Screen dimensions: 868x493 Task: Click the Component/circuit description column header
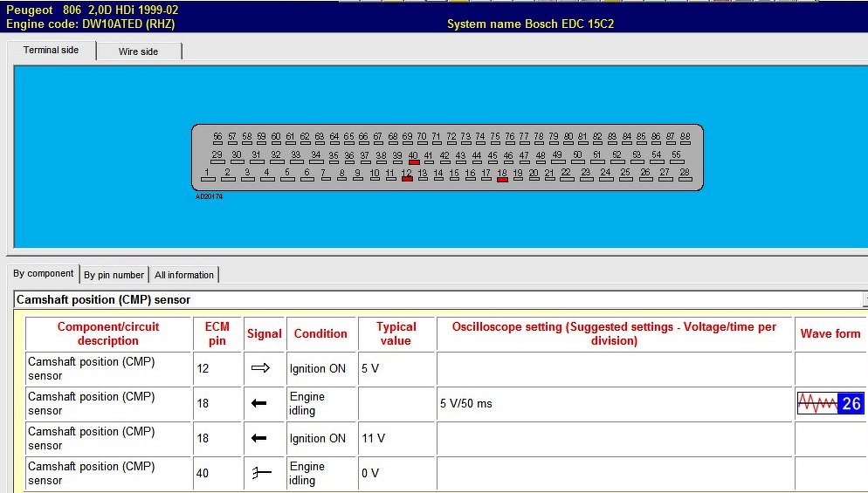coord(108,333)
